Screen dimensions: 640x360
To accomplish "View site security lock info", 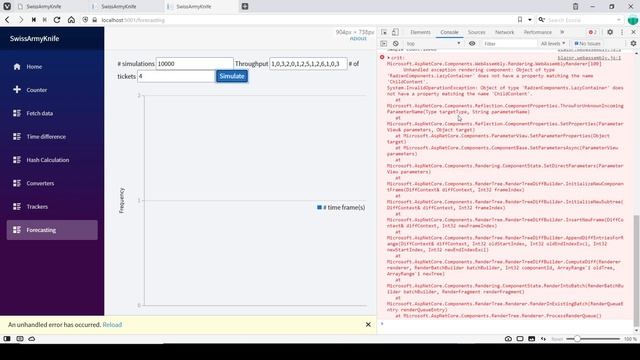I will [94, 20].
